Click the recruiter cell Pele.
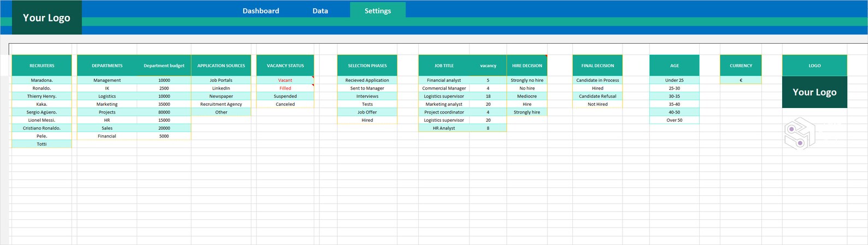The width and height of the screenshot is (868, 245). tap(42, 136)
